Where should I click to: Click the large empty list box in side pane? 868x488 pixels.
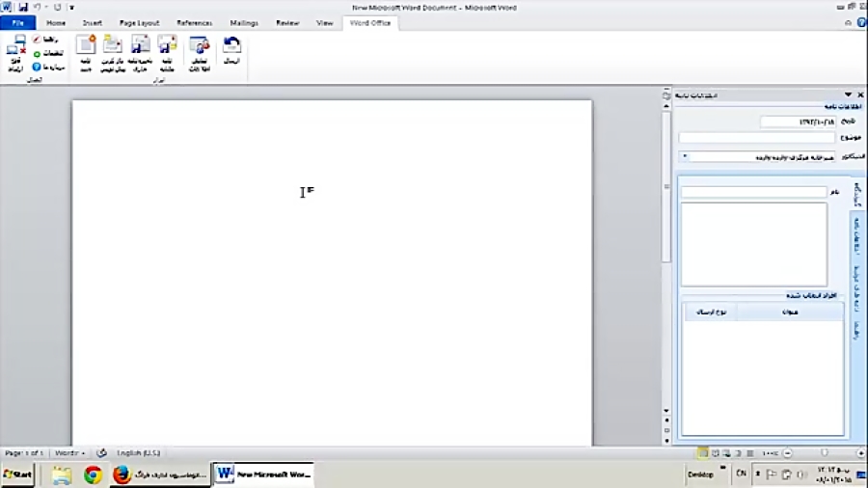(x=754, y=245)
